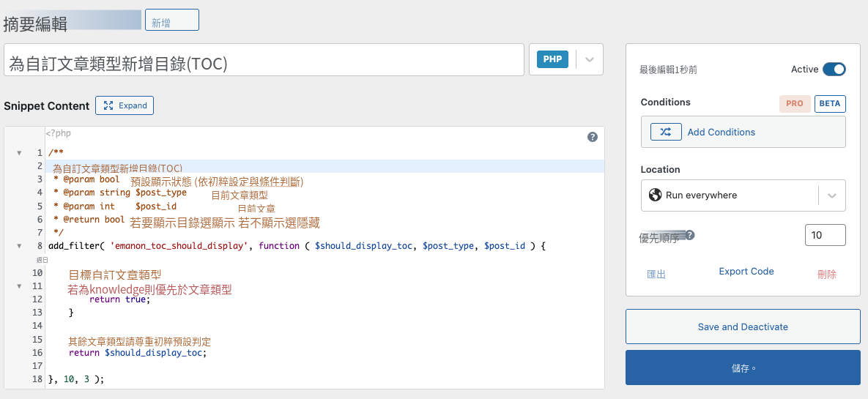This screenshot has height=399, width=868.
Task: Click the '@param int $post_id' line
Action: tap(115, 206)
